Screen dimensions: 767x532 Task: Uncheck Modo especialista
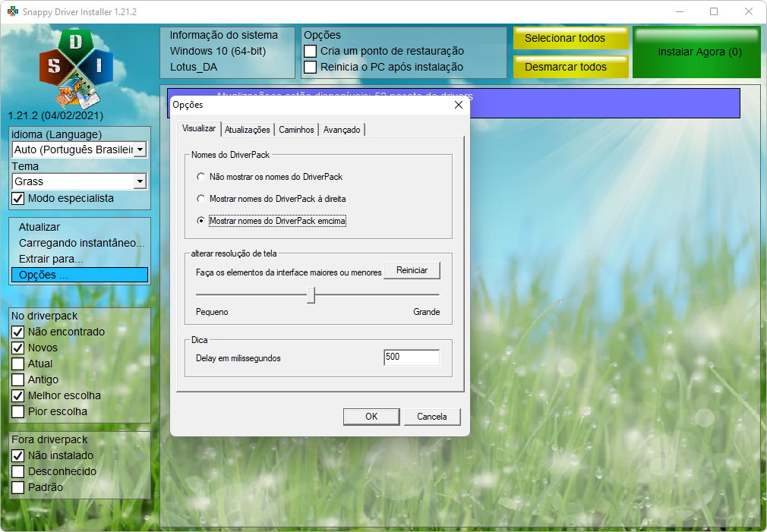[18, 198]
